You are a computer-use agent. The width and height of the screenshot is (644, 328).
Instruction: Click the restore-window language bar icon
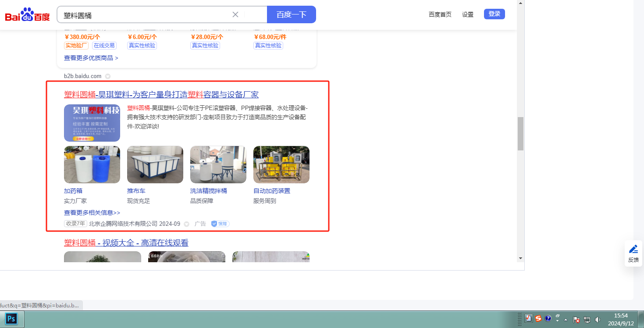coord(558,316)
